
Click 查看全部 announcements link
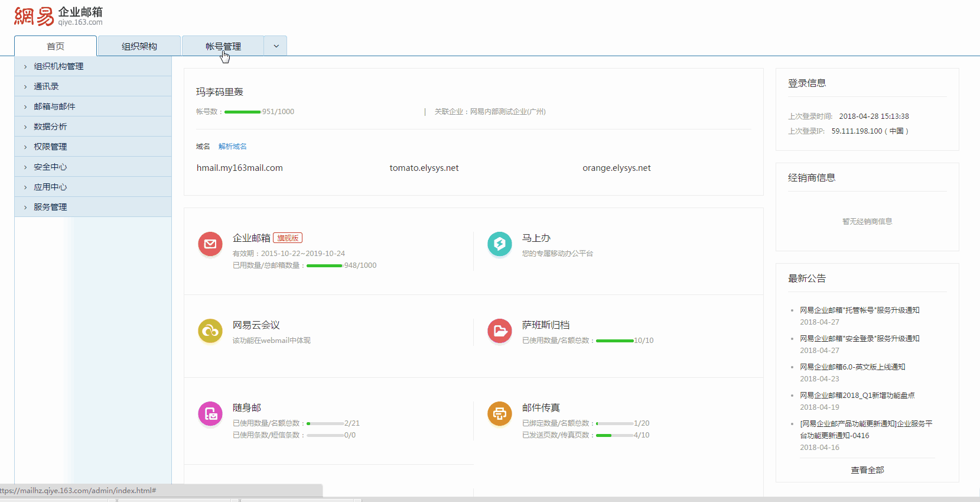click(867, 470)
